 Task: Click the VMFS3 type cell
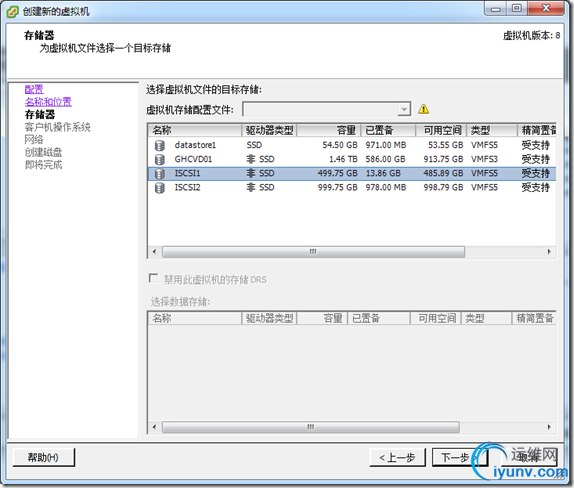(484, 159)
